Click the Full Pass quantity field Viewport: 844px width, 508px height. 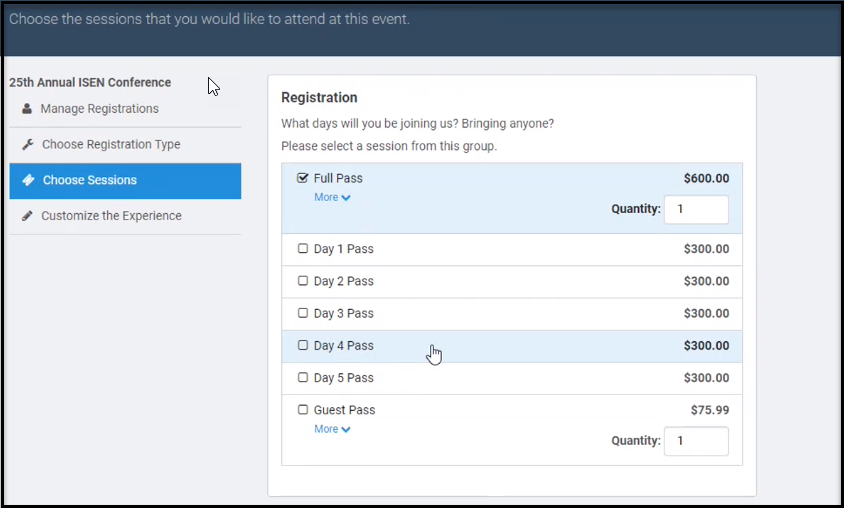(x=696, y=210)
